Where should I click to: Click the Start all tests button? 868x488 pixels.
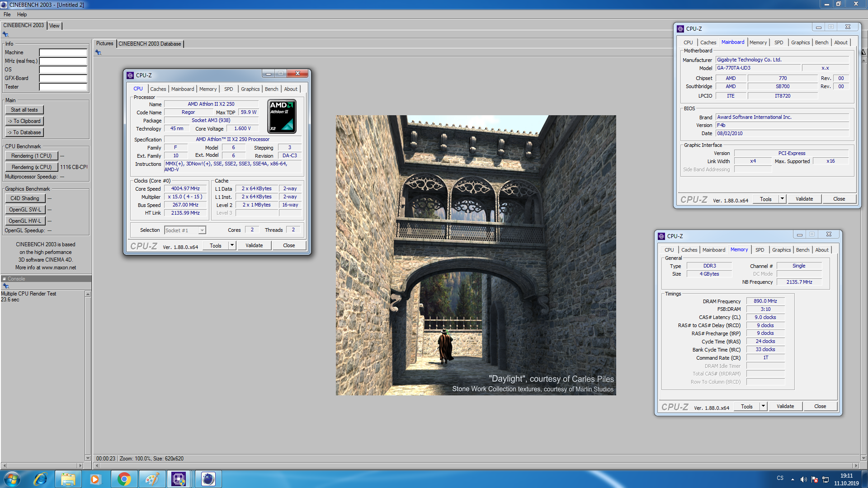tap(24, 110)
